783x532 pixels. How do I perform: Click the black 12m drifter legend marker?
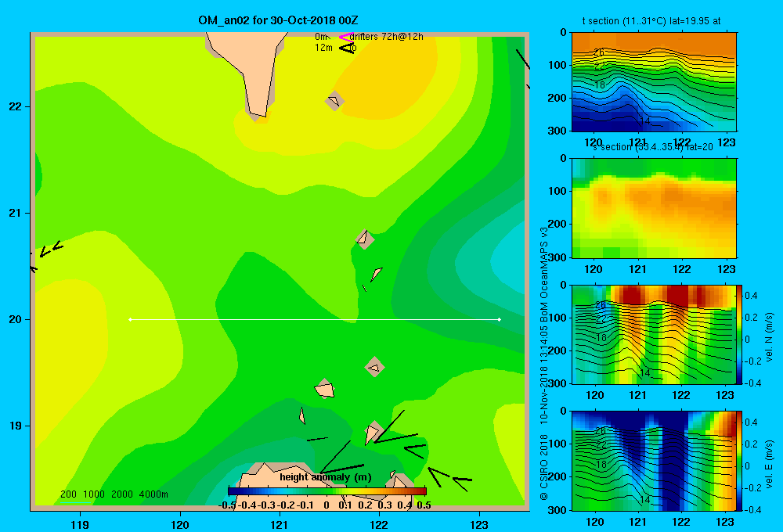click(x=346, y=48)
